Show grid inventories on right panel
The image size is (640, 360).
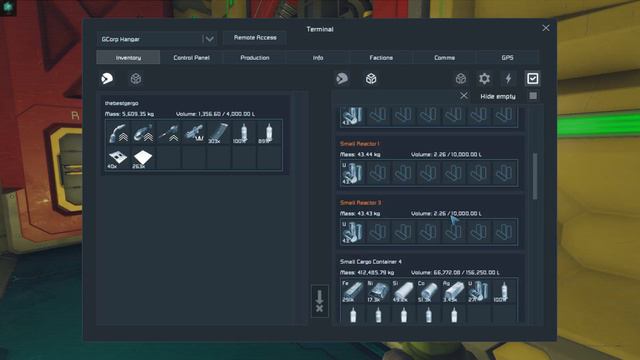click(371, 78)
